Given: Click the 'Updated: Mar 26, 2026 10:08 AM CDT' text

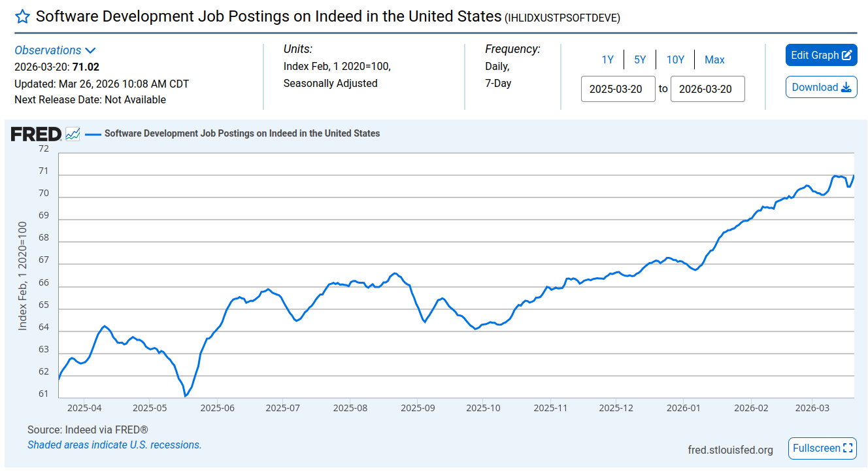Looking at the screenshot, I should coord(102,84).
